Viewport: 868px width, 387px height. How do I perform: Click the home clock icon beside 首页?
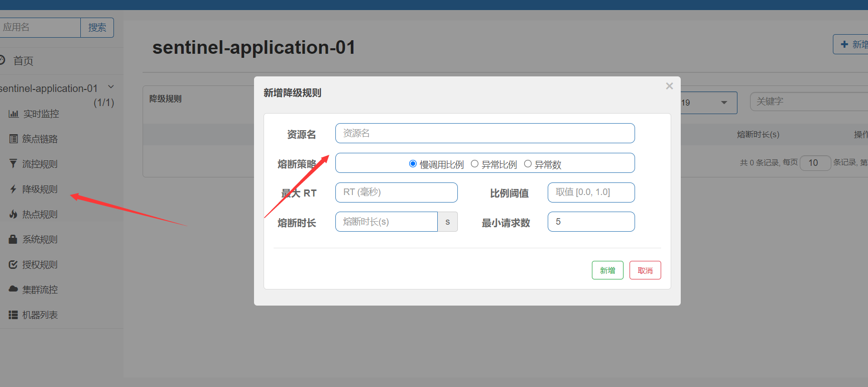[2, 60]
